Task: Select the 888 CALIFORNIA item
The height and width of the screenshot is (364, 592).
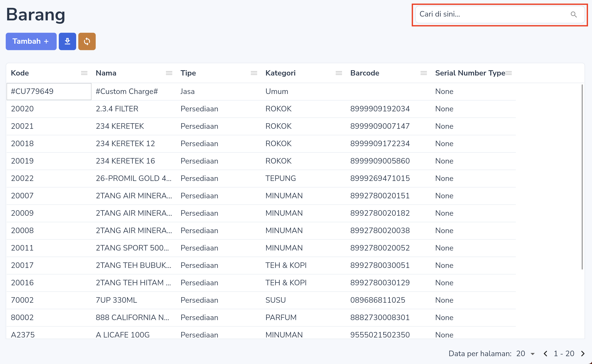Action: coord(132,317)
